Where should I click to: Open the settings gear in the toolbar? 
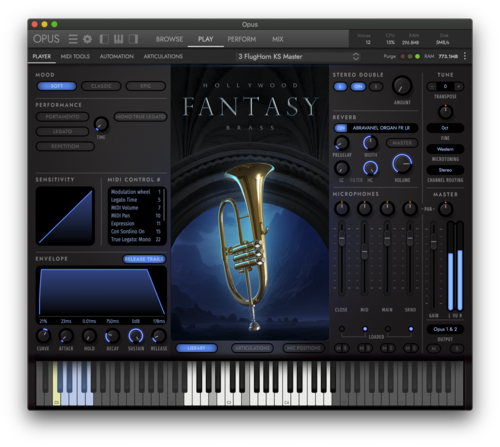click(x=87, y=39)
